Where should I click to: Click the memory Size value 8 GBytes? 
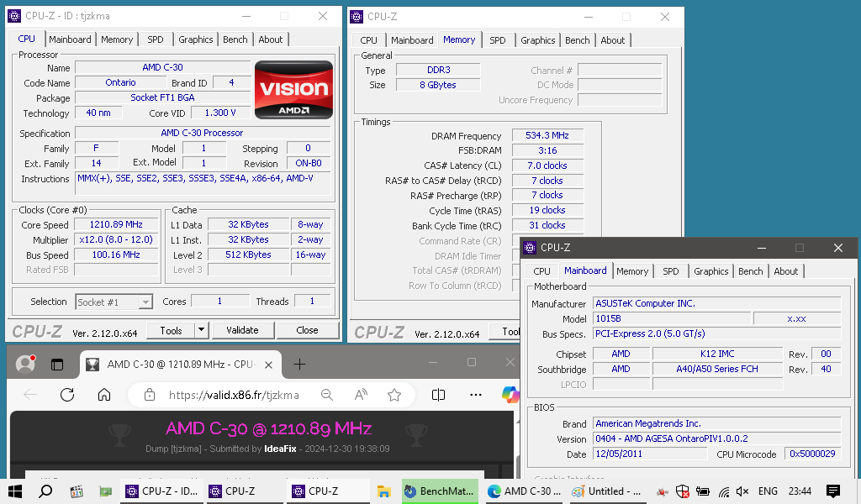pyautogui.click(x=437, y=85)
